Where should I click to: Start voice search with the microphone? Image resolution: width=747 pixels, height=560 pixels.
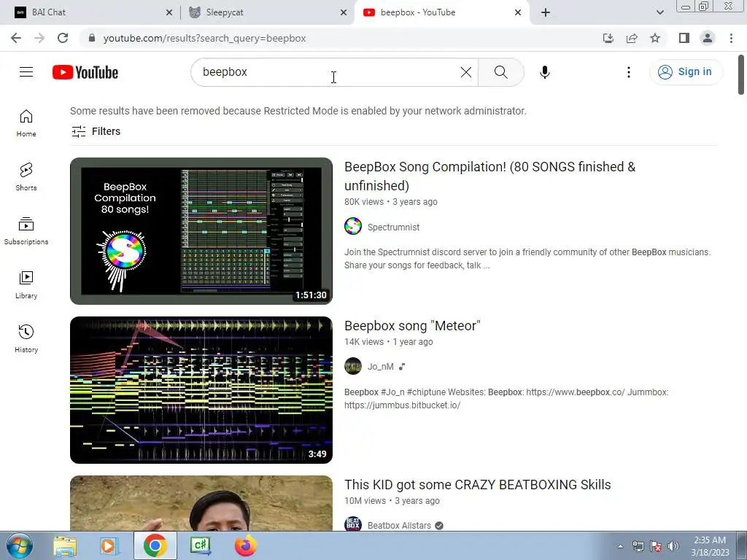pos(544,72)
